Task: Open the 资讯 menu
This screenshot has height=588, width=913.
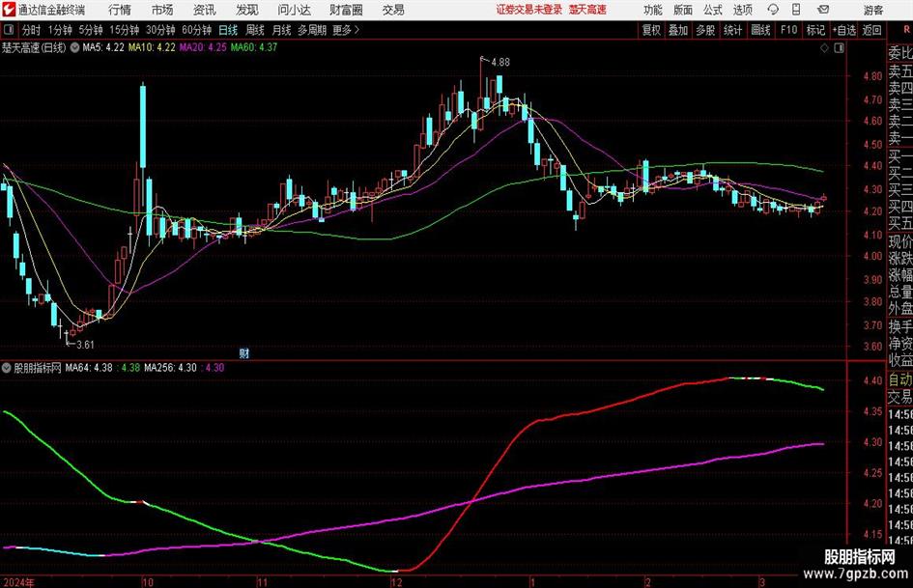Action: coord(205,10)
